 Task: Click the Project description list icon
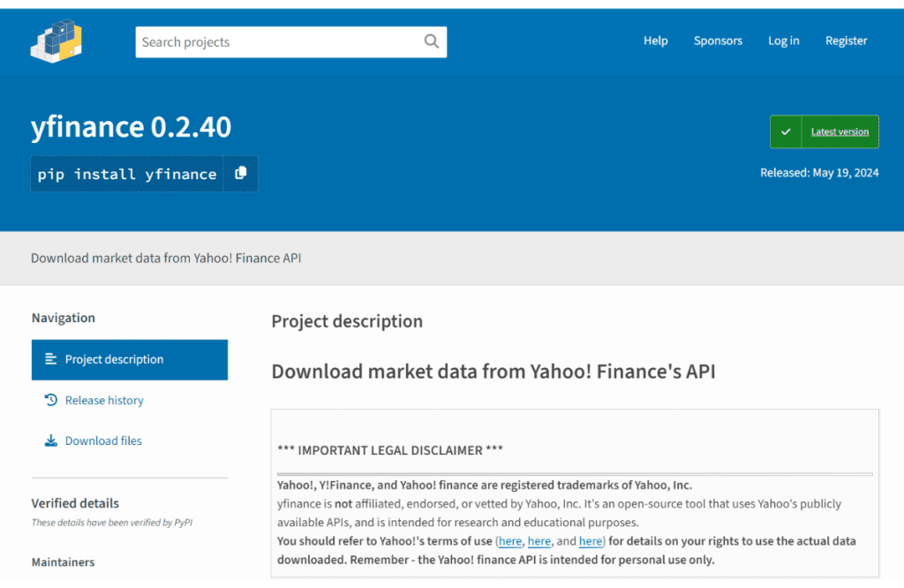[50, 359]
